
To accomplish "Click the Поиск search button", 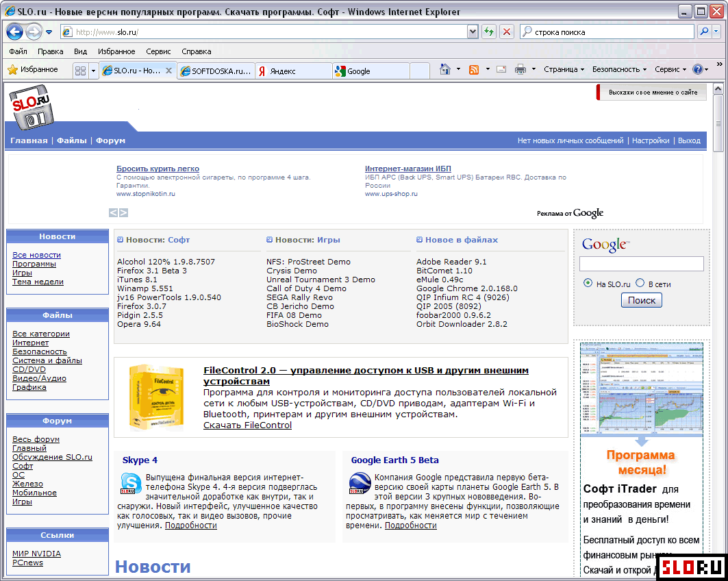I will point(641,301).
